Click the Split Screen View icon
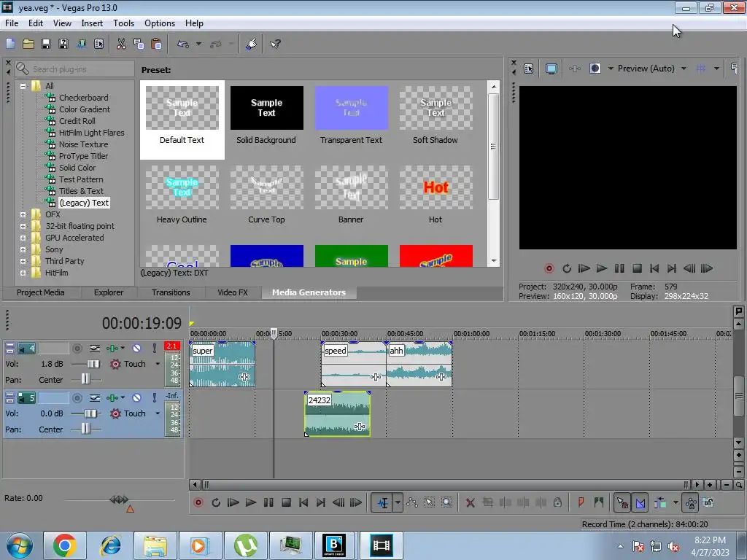Viewport: 747px width, 560px height. click(x=595, y=69)
